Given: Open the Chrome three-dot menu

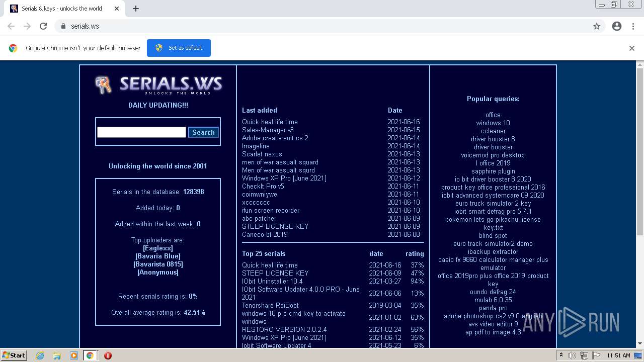Looking at the screenshot, I should pyautogui.click(x=633, y=26).
